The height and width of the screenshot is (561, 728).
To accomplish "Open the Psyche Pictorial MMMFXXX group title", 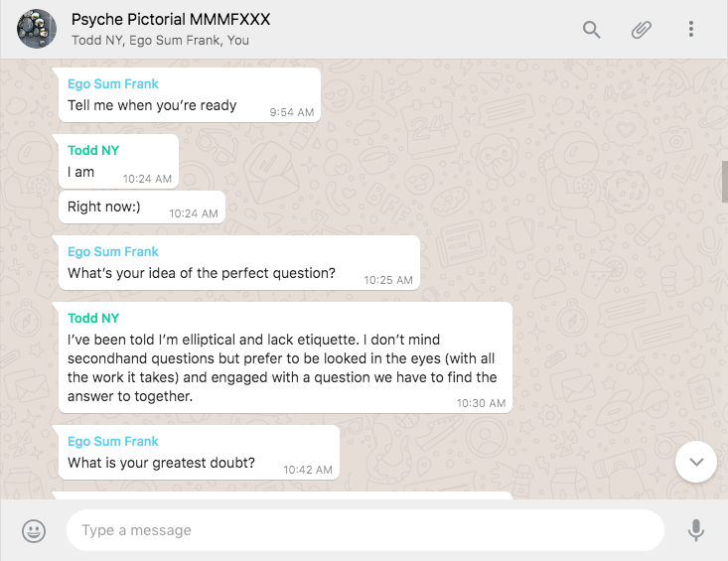I will point(171,20).
